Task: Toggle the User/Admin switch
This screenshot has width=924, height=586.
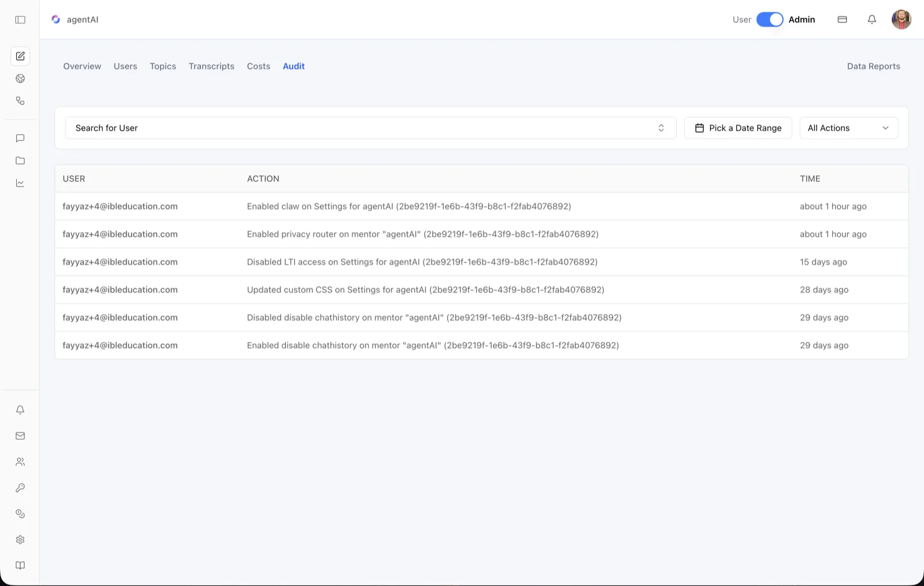Action: [770, 20]
